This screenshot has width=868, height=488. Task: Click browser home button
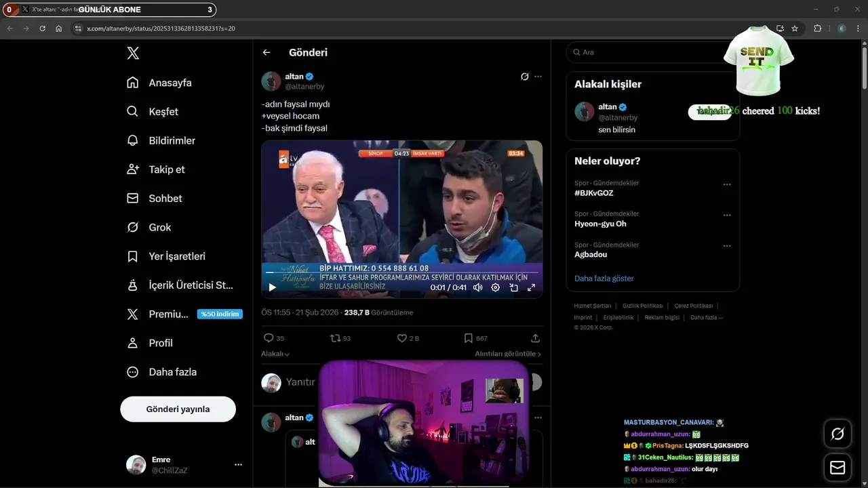click(59, 28)
